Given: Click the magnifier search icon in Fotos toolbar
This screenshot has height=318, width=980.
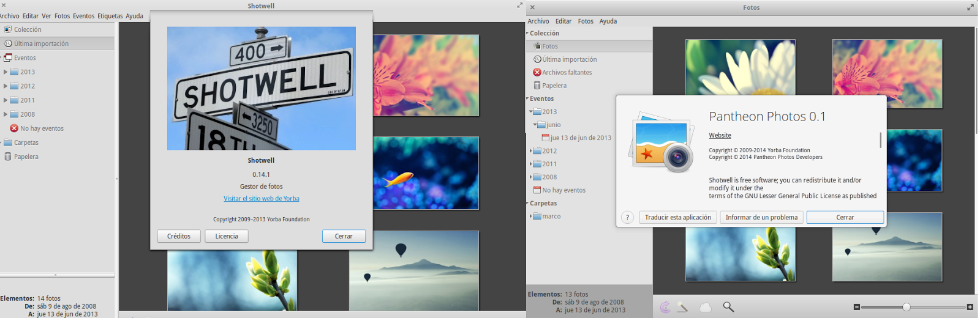Looking at the screenshot, I should coord(728,307).
